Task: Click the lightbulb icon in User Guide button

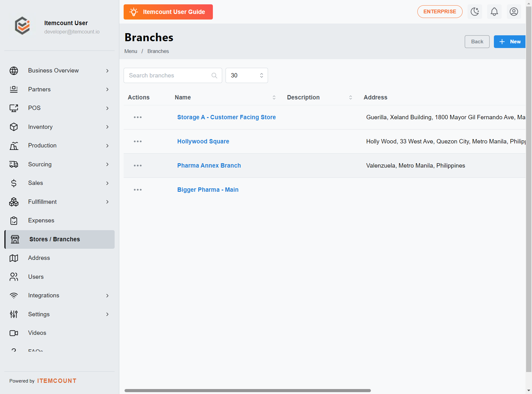Action: [x=134, y=12]
